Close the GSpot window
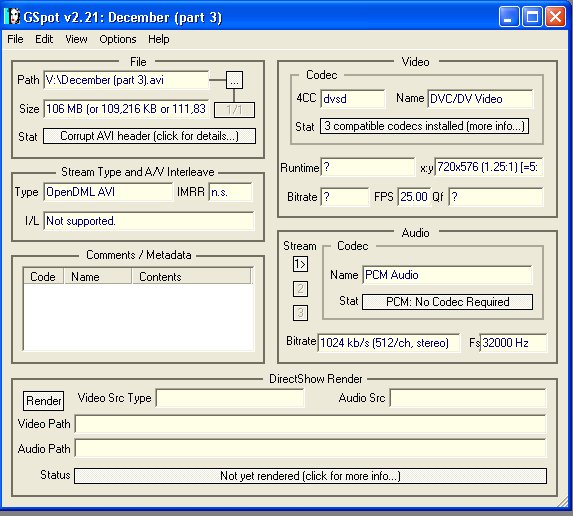 tap(555, 17)
